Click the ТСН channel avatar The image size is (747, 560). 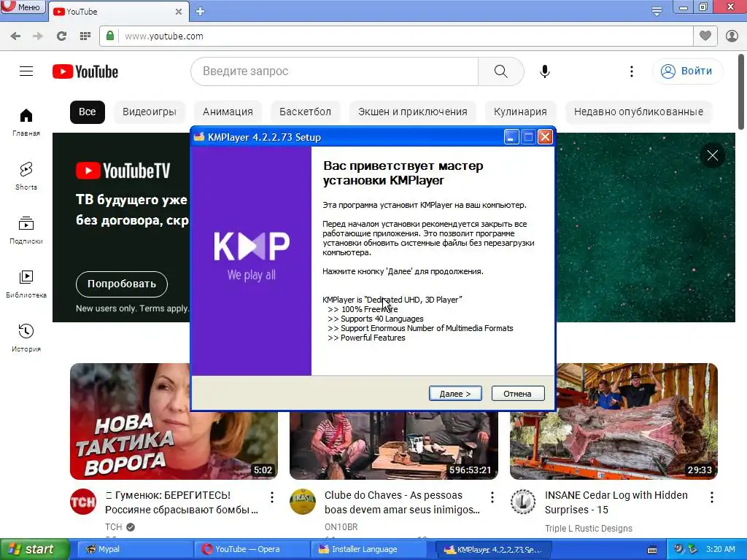pos(83,502)
